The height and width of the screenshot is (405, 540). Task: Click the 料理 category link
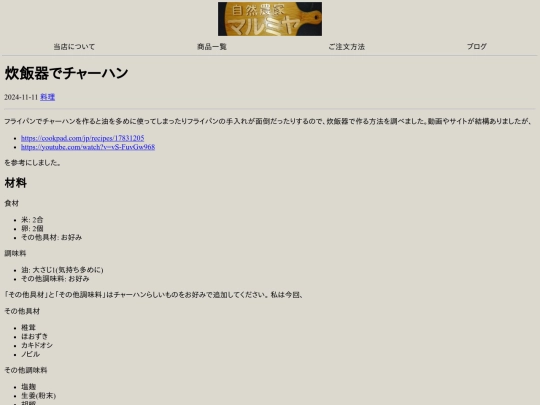pyautogui.click(x=48, y=97)
